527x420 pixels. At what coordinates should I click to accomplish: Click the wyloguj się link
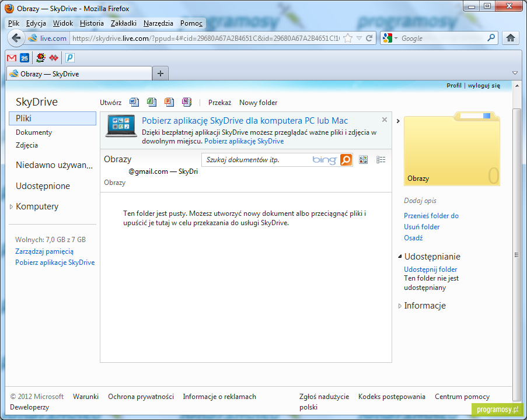(x=484, y=85)
